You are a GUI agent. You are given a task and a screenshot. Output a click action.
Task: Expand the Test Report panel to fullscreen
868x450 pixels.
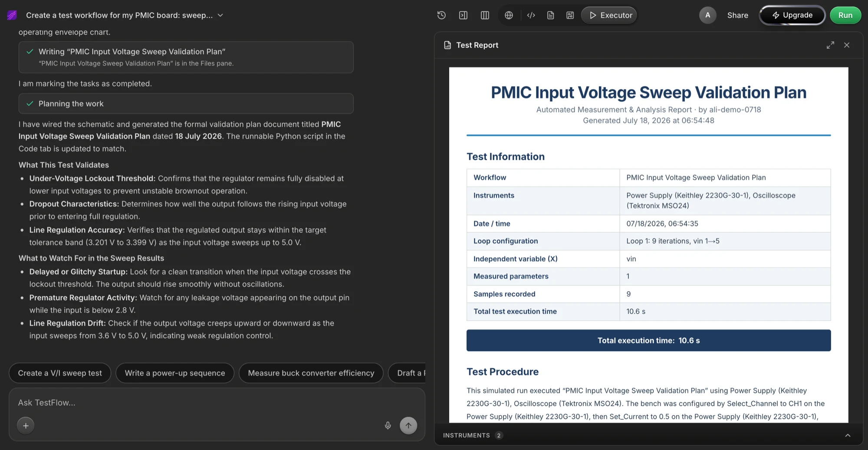[x=830, y=45]
